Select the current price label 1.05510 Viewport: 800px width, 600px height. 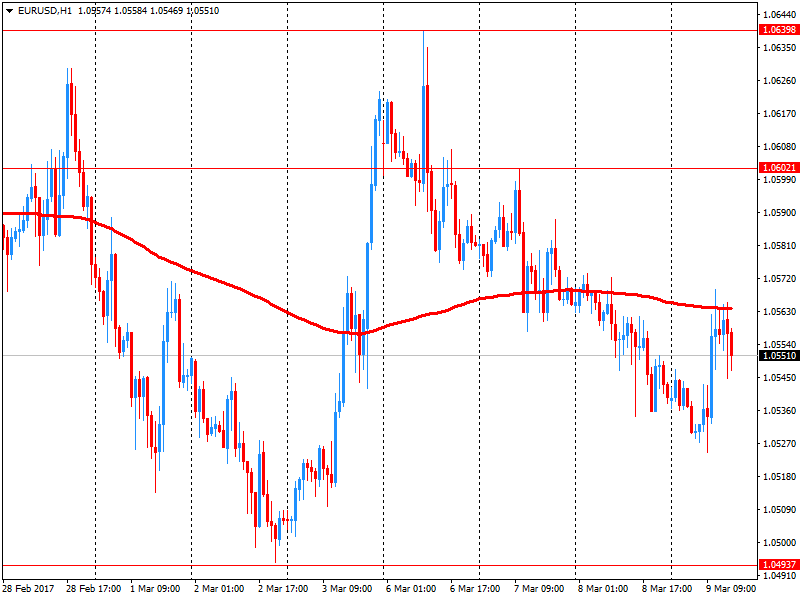pos(779,356)
